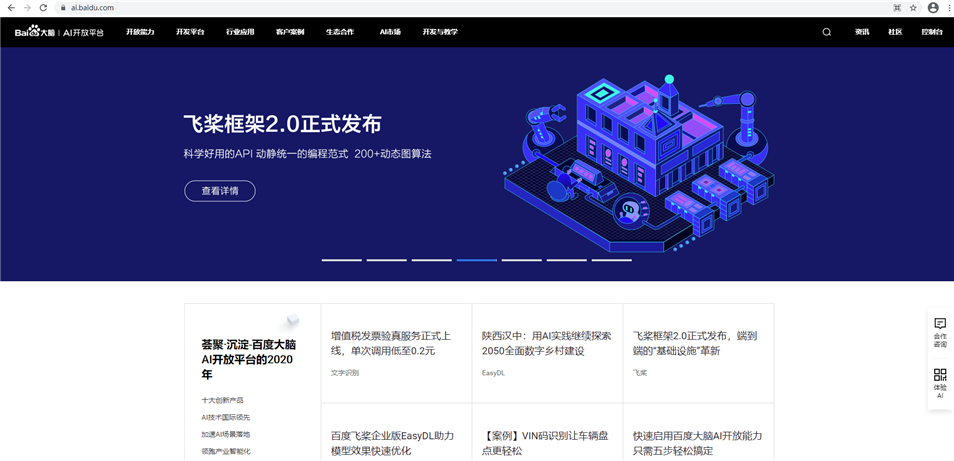Bookmark page with the star icon

(913, 8)
